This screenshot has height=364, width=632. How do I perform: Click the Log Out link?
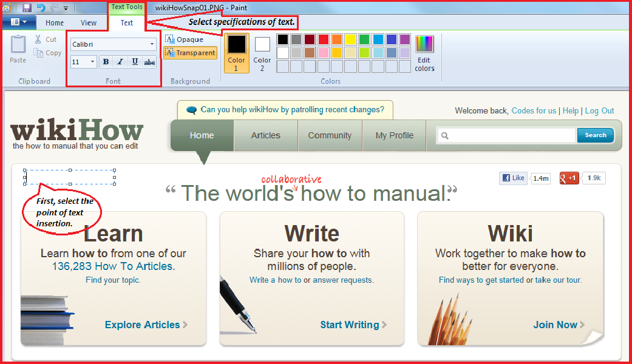[x=599, y=111]
